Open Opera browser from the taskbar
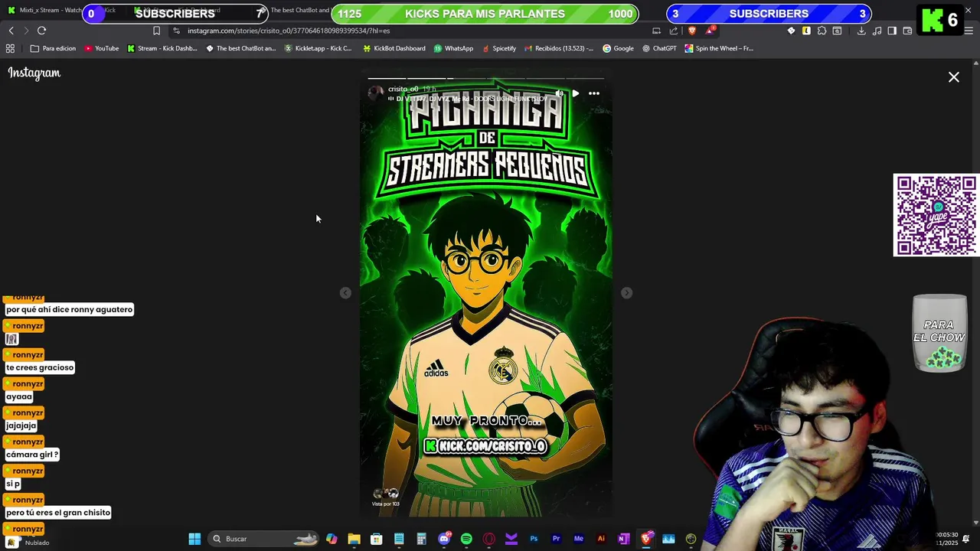The image size is (980, 551). [489, 539]
